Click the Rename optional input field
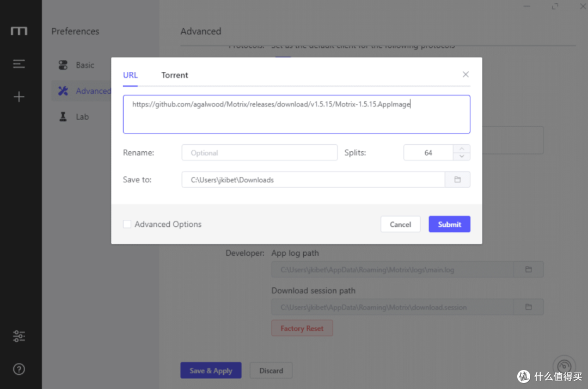 point(260,152)
